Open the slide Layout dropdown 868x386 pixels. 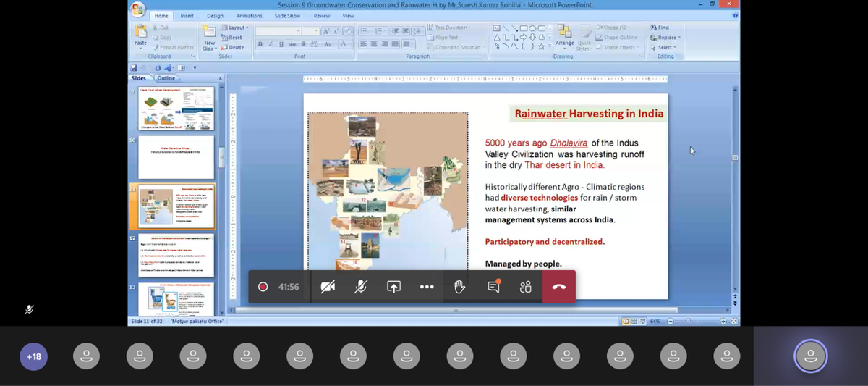tap(234, 28)
